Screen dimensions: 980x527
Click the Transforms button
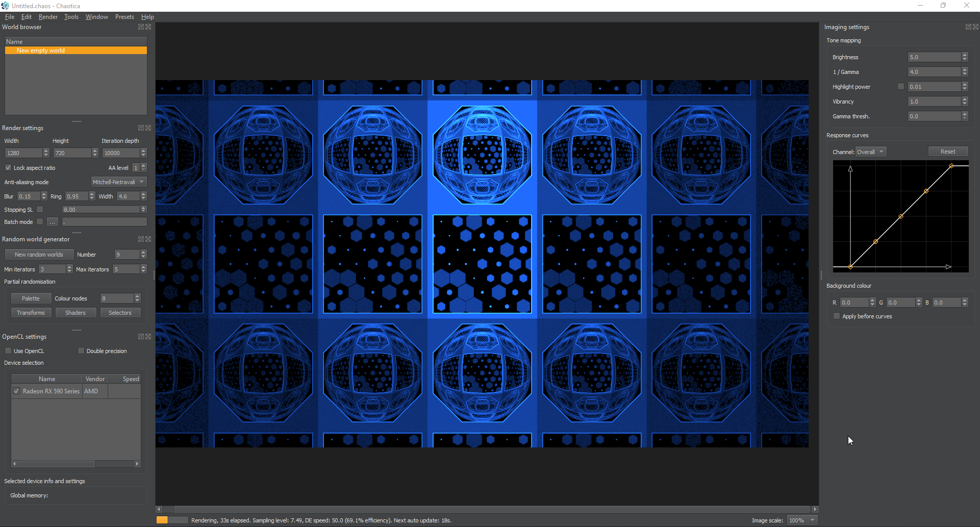click(31, 313)
